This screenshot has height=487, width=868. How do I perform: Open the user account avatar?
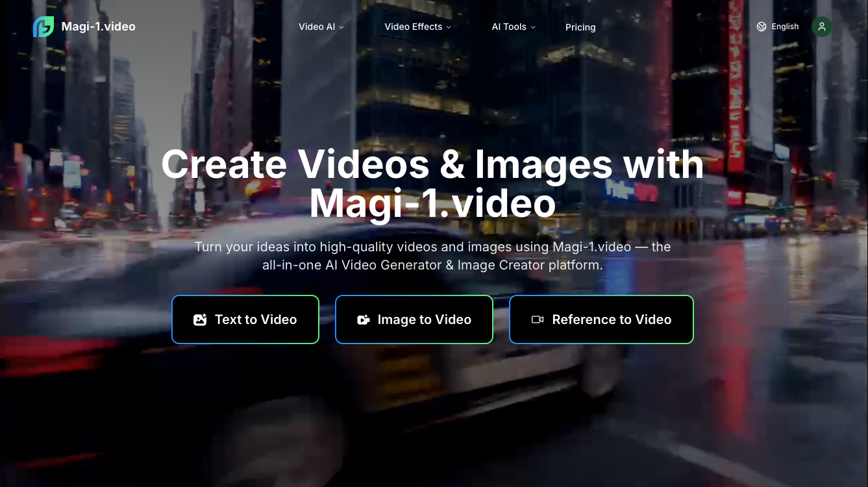[822, 27]
